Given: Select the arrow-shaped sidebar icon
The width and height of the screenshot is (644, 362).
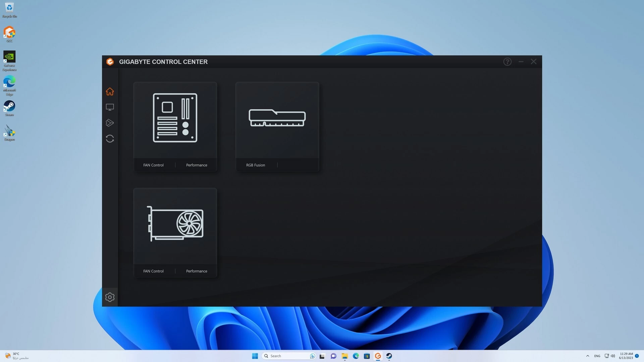Looking at the screenshot, I should click(x=110, y=123).
